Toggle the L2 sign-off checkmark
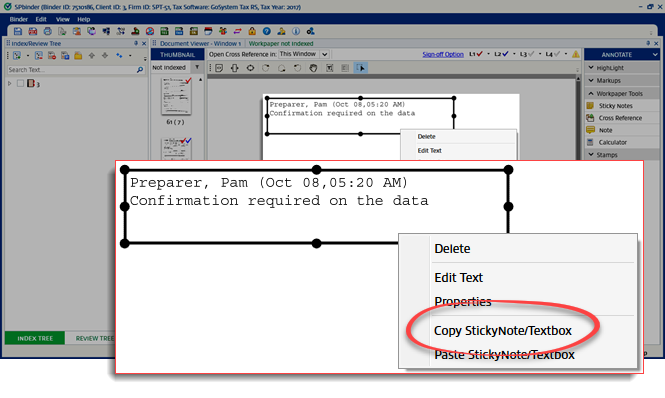Viewport: 665px width, 398px height. coord(505,54)
